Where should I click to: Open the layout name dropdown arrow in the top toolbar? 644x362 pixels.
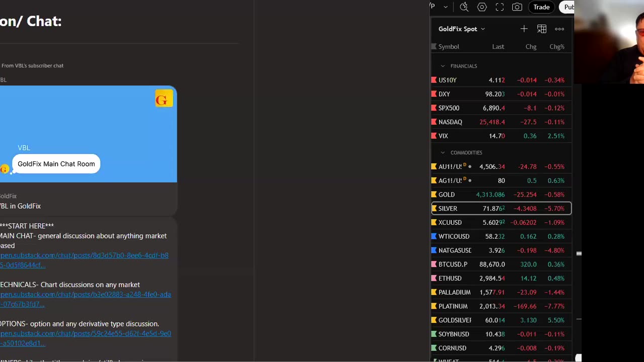click(445, 7)
